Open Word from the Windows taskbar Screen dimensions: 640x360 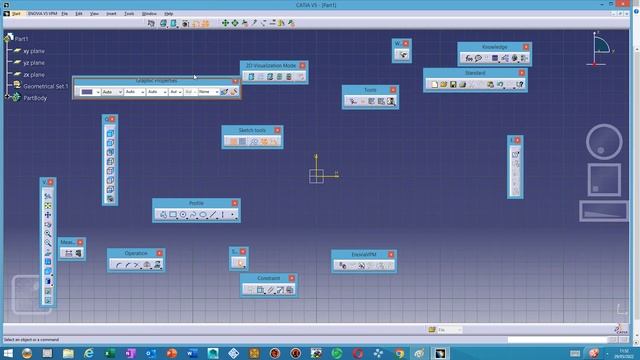192,353
